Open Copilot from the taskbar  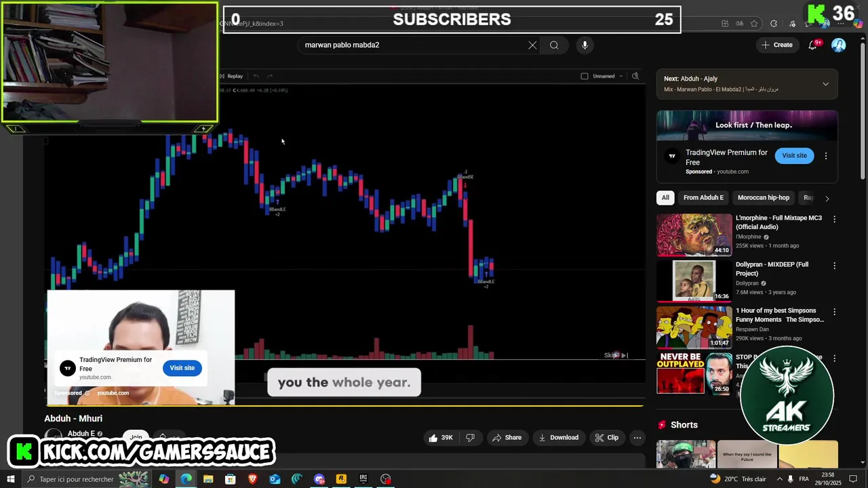pyautogui.click(x=164, y=479)
